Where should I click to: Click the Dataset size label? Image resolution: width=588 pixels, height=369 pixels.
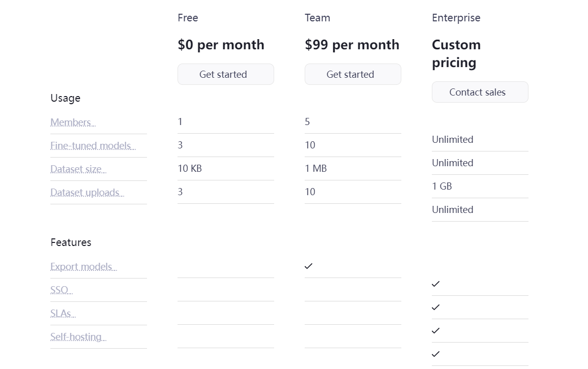[78, 169]
